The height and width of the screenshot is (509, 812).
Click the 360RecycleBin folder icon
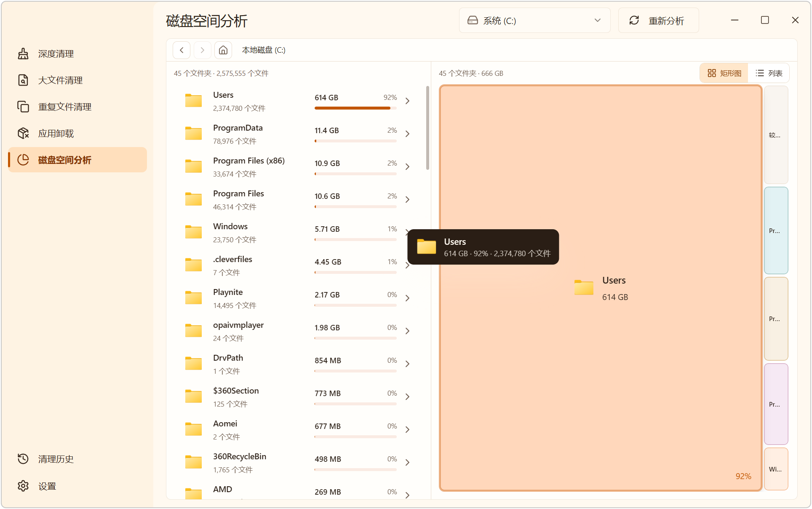[194, 462]
